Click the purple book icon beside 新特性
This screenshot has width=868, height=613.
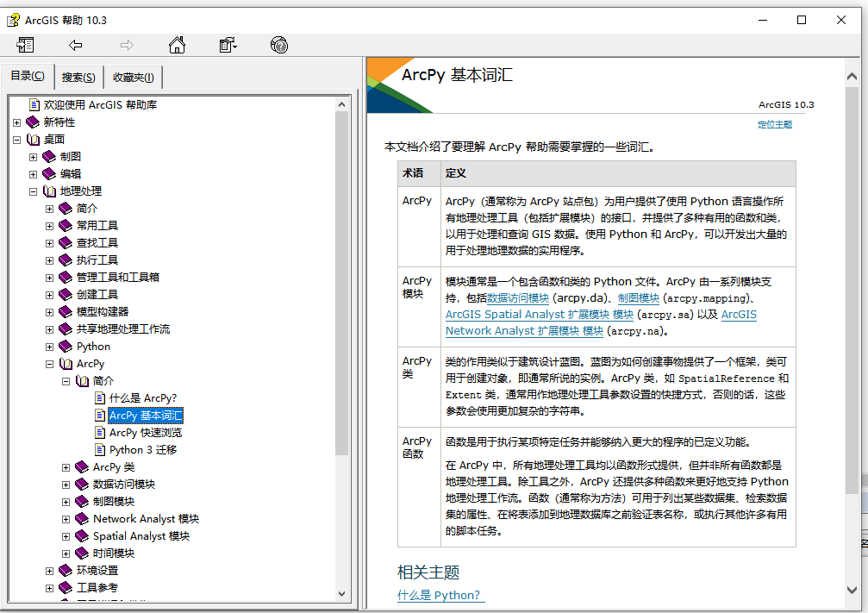point(33,122)
